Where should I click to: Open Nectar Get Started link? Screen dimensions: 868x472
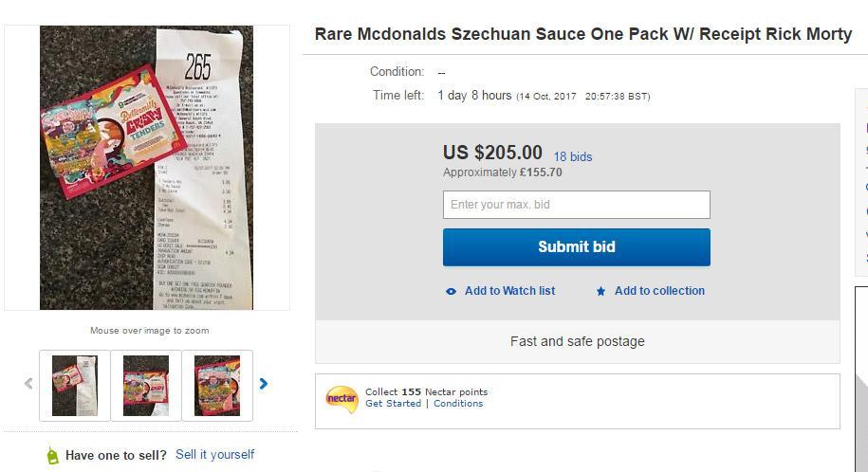point(393,404)
